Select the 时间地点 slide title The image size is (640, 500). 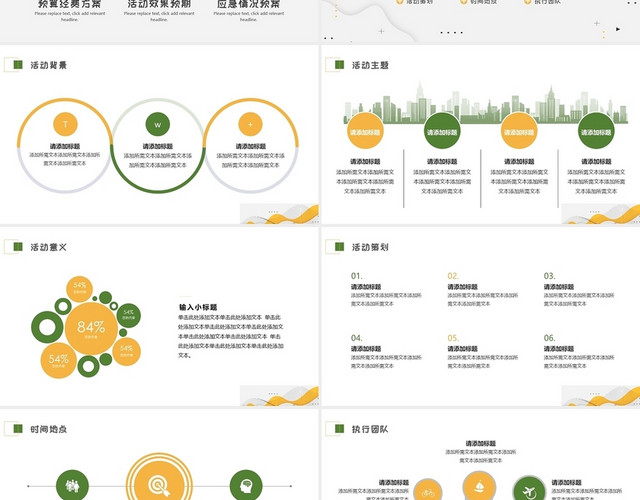(49, 429)
